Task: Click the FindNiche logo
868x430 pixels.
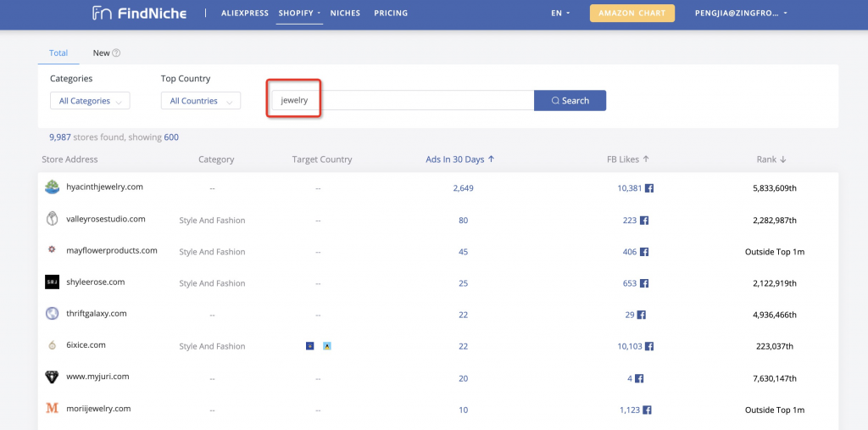Action: tap(139, 14)
